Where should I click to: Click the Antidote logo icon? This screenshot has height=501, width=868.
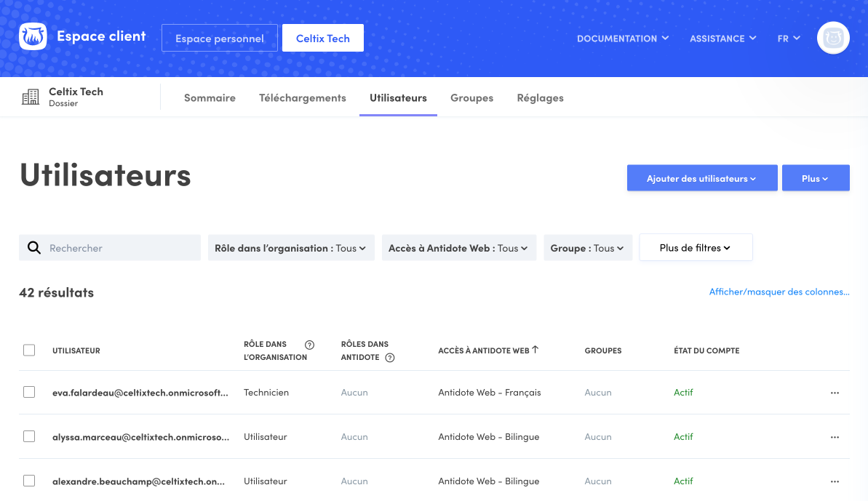pos(33,37)
